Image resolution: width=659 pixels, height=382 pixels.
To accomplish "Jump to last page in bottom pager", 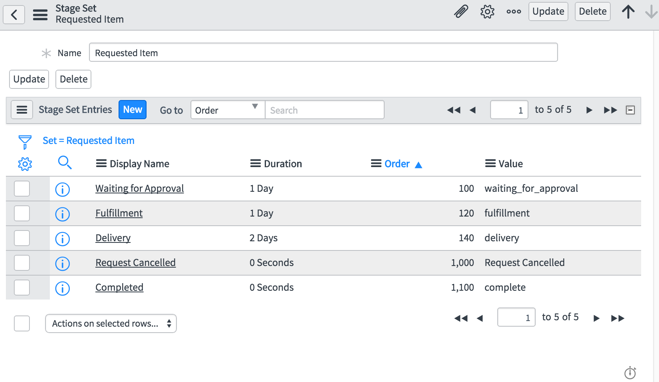I will click(617, 318).
